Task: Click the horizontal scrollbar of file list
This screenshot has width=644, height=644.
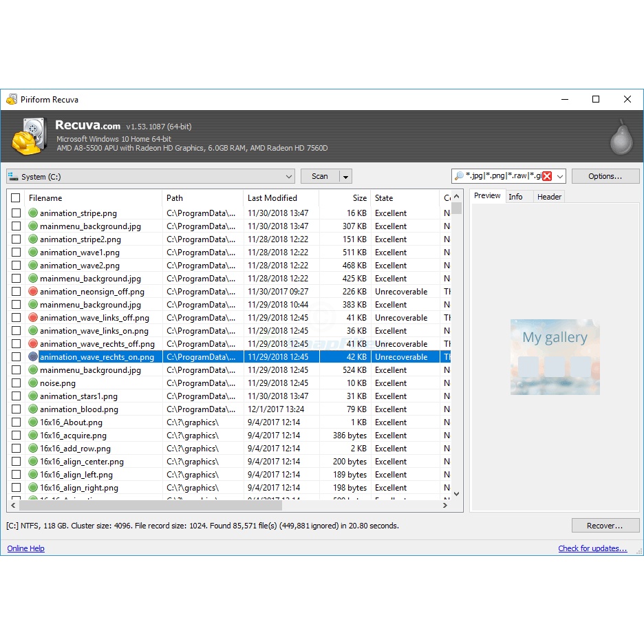Action: [151, 505]
